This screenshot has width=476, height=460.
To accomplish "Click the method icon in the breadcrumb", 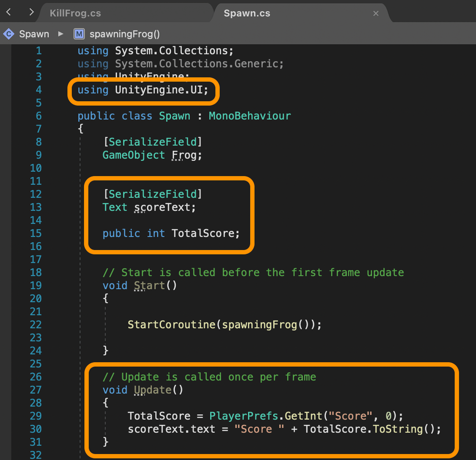I will (79, 34).
